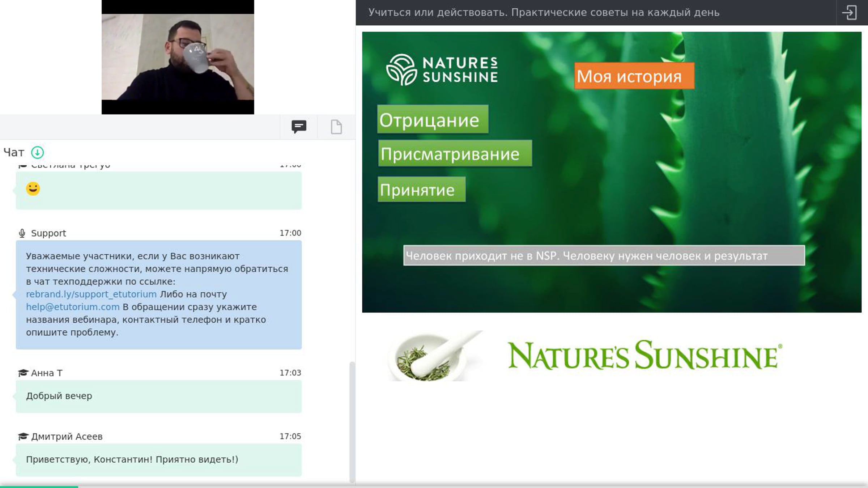Click the 17:05 message timestamp
This screenshot has height=488, width=868.
click(x=290, y=437)
